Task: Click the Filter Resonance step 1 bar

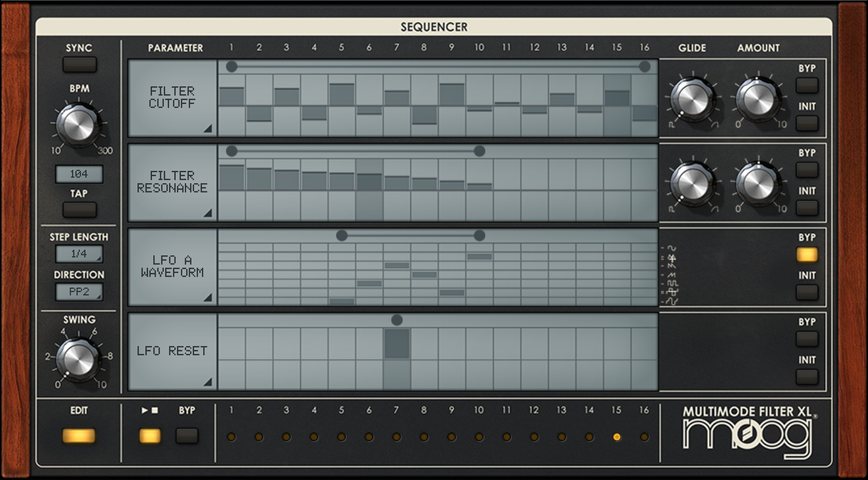Action: tap(232, 178)
